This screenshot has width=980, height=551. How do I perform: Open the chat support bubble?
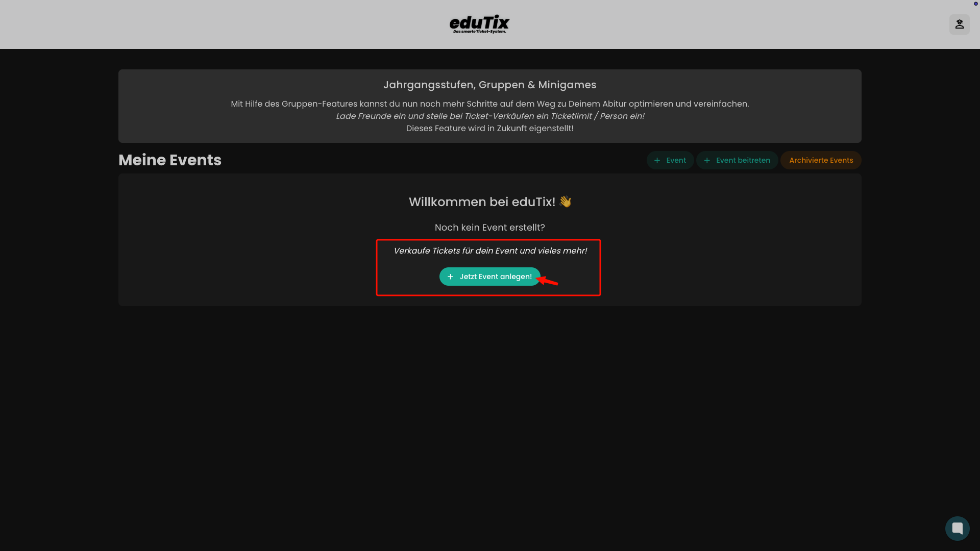pyautogui.click(x=957, y=529)
